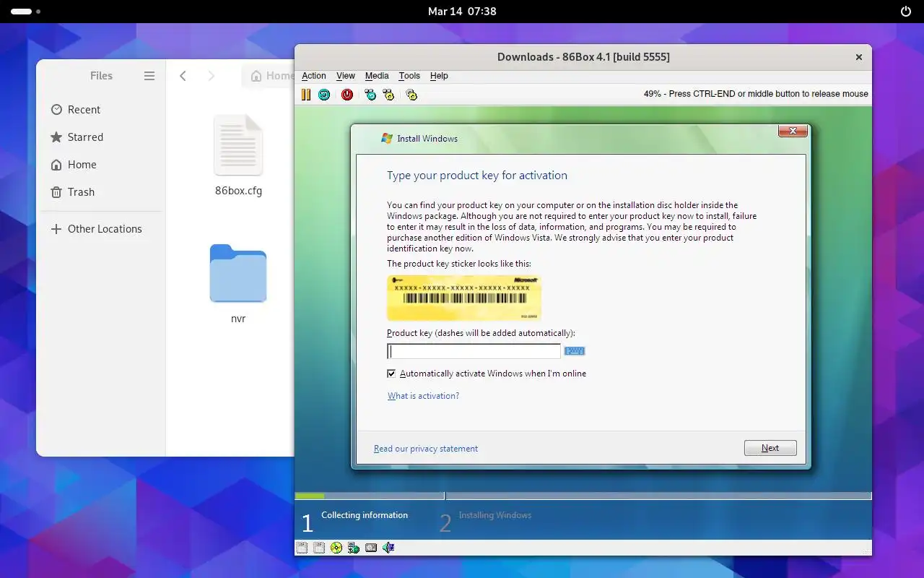
Task: Send Ctrl+Alt+Del via the toolbar icon
Action: [370, 95]
